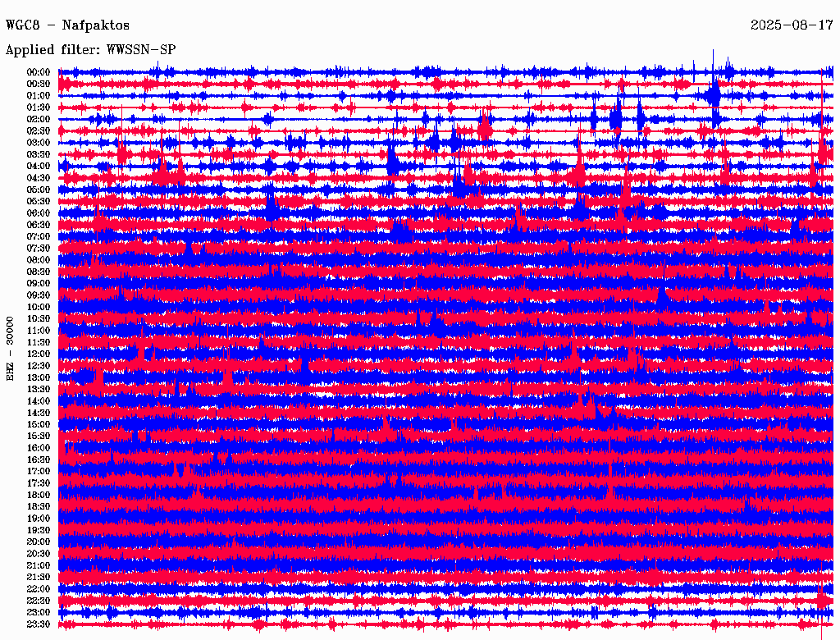Click the 18:30 time label
This screenshot has height=640, width=840.
[39, 507]
